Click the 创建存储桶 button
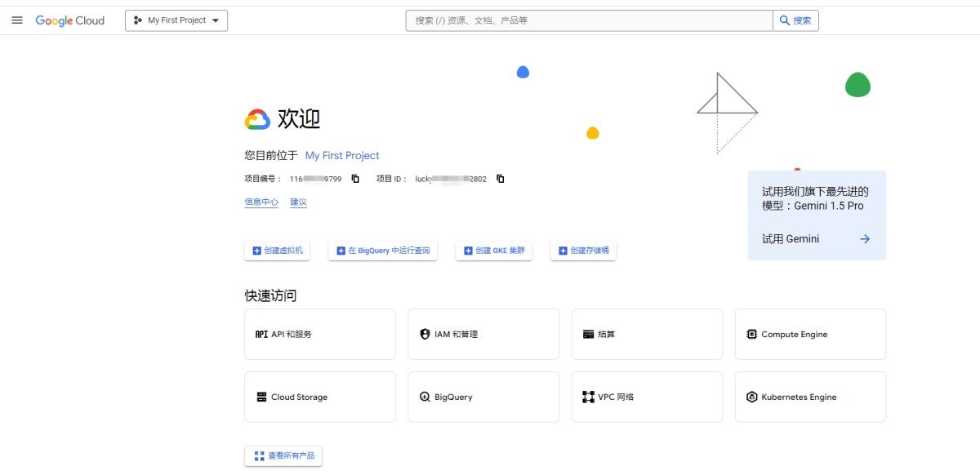Screen dimensions: 980x475 583,251
